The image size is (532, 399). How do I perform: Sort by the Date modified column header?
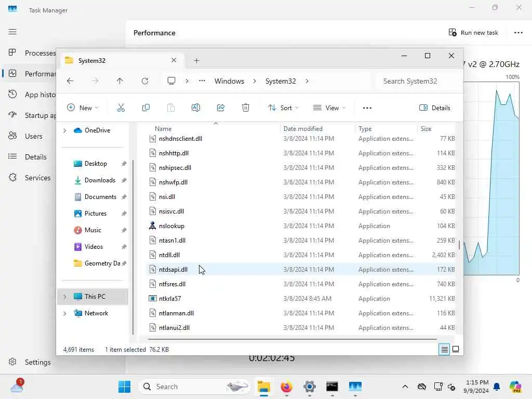303,129
